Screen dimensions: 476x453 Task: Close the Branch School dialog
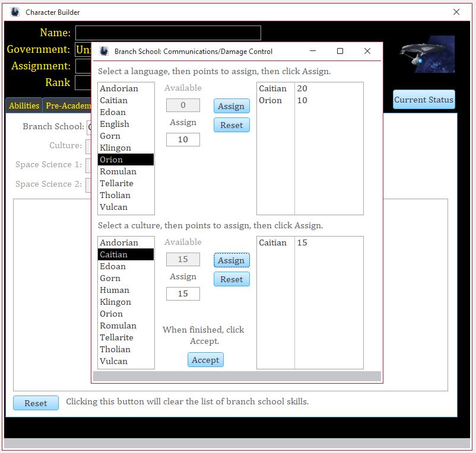point(367,52)
